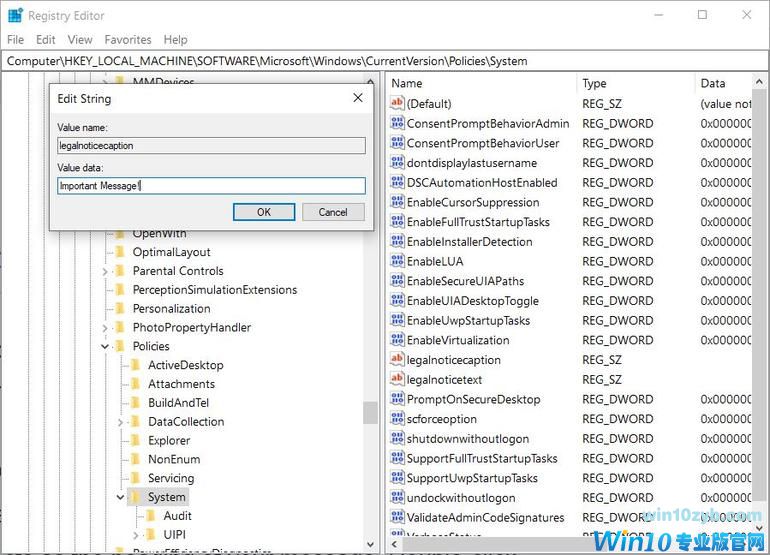Viewport: 770px width, 555px height.
Task: Open the Favorites menu
Action: [x=128, y=39]
